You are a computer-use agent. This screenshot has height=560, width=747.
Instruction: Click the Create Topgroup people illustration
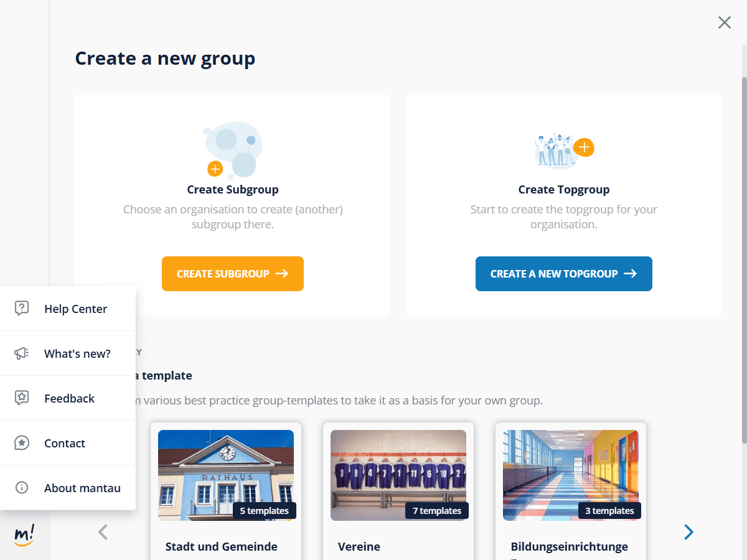pos(564,151)
